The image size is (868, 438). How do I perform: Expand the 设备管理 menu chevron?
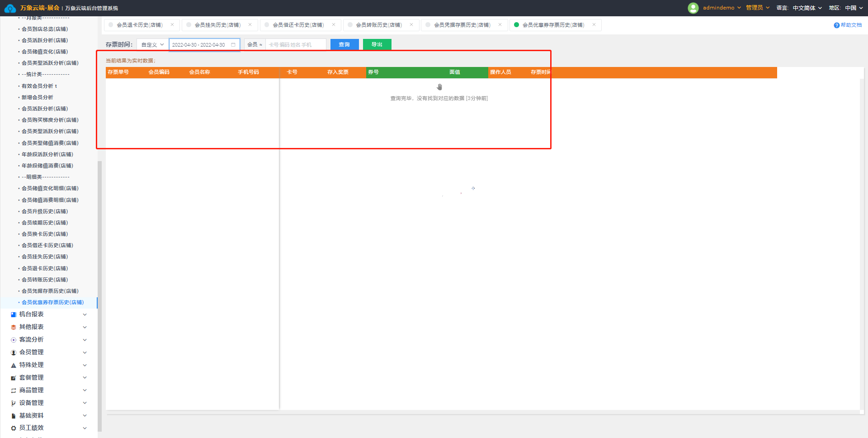click(85, 403)
